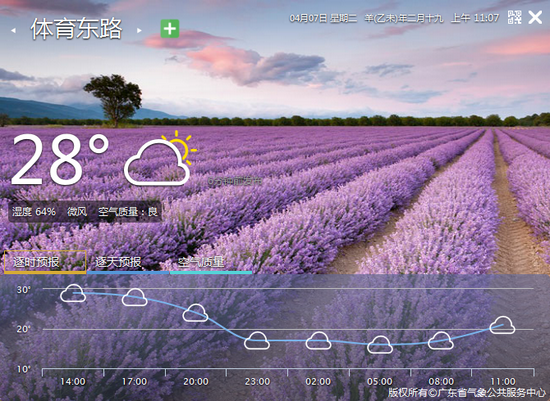Click the 23:00 time axis label
The image size is (550, 401).
click(257, 381)
